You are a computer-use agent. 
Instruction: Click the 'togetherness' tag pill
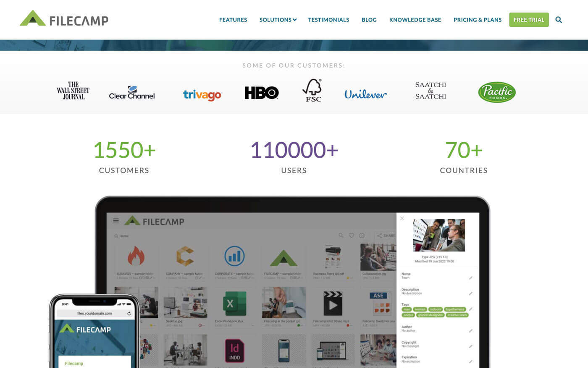click(455, 309)
